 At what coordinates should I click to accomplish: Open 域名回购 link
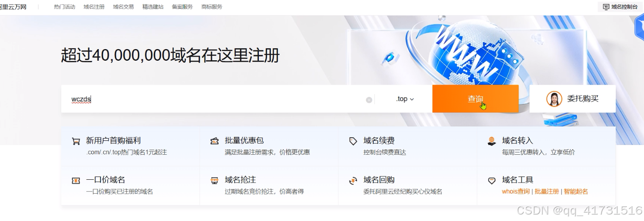pos(379,180)
